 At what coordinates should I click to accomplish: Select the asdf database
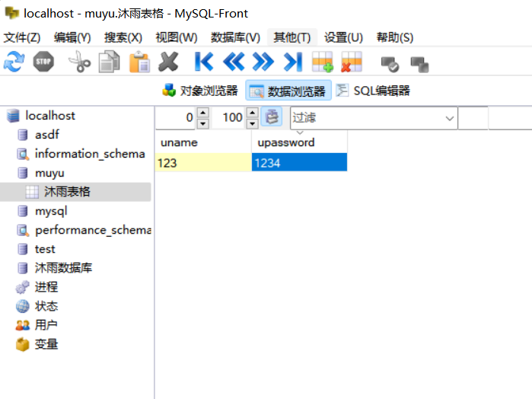coord(47,135)
